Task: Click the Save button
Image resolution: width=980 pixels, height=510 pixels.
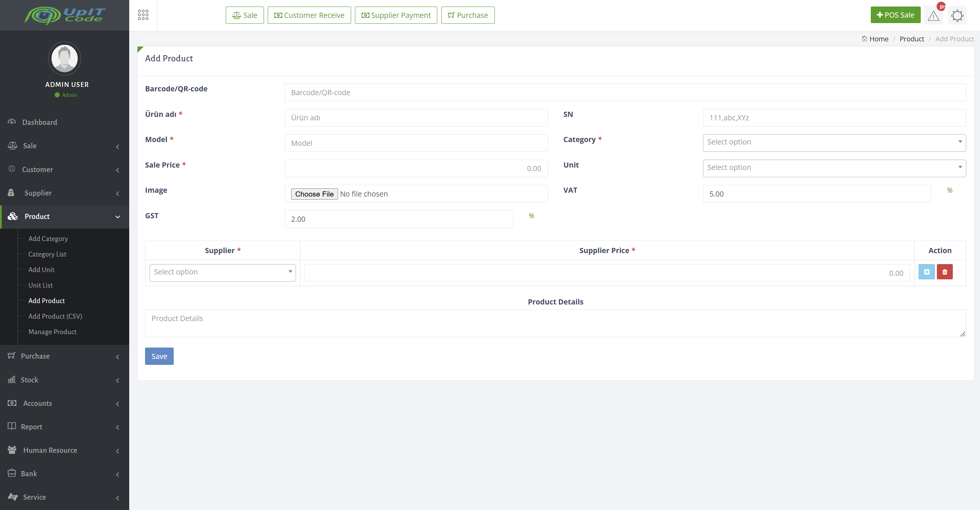Action: (x=159, y=356)
